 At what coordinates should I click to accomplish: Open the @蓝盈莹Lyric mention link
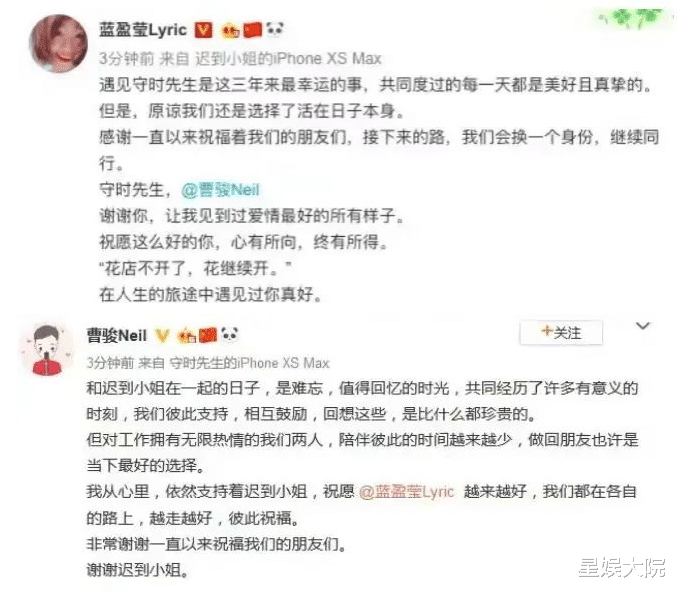click(406, 491)
